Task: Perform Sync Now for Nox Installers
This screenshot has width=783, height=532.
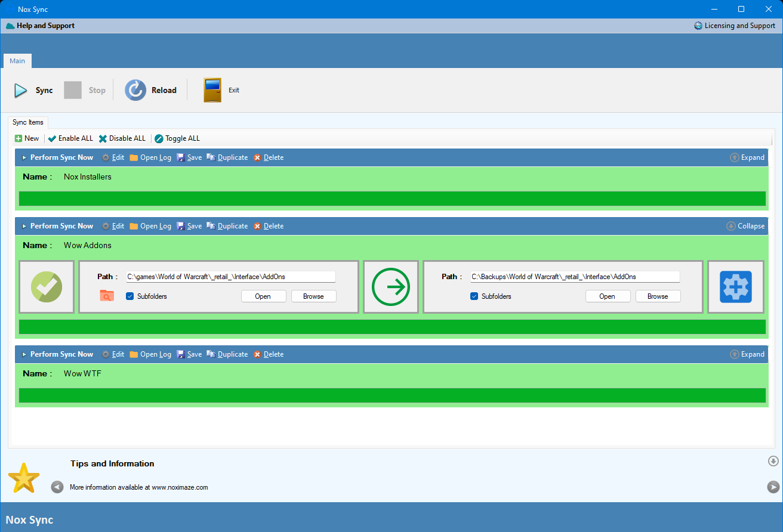Action: [x=57, y=157]
